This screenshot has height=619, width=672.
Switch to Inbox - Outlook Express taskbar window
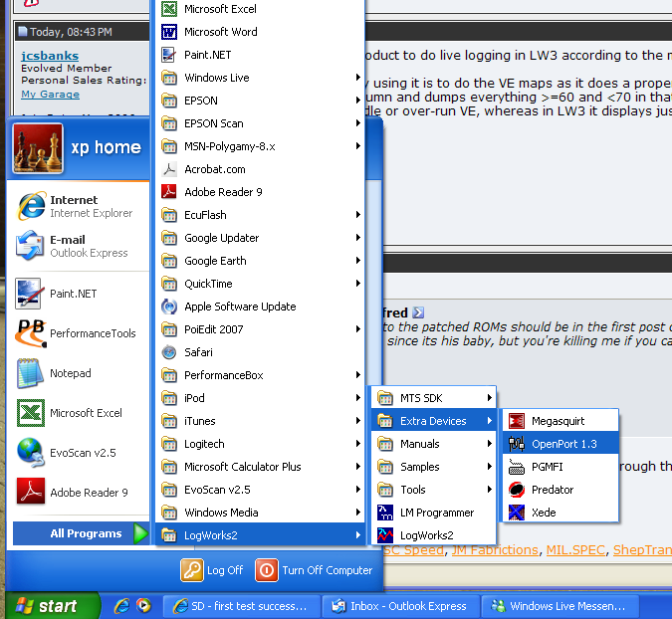point(401,606)
